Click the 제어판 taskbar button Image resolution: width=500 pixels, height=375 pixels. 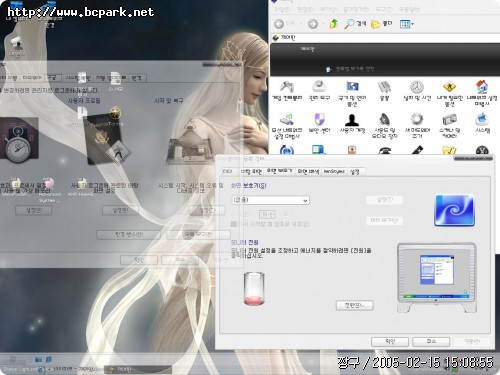138,369
